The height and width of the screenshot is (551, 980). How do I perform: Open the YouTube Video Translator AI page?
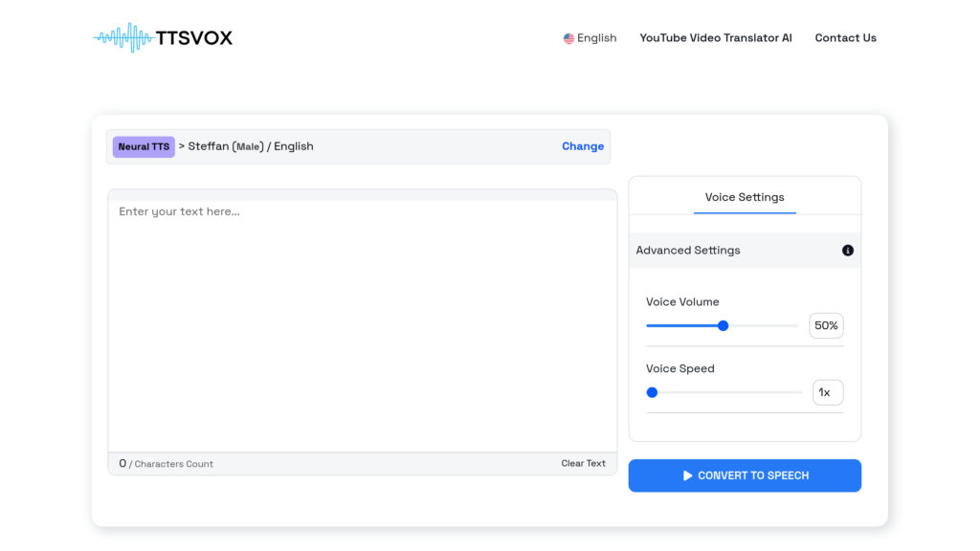[716, 37]
